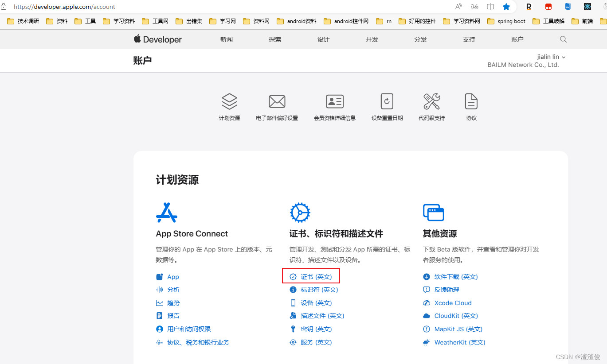The height and width of the screenshot is (364, 607).
Task: Open the 分发 navigation menu
Action: click(x=421, y=39)
